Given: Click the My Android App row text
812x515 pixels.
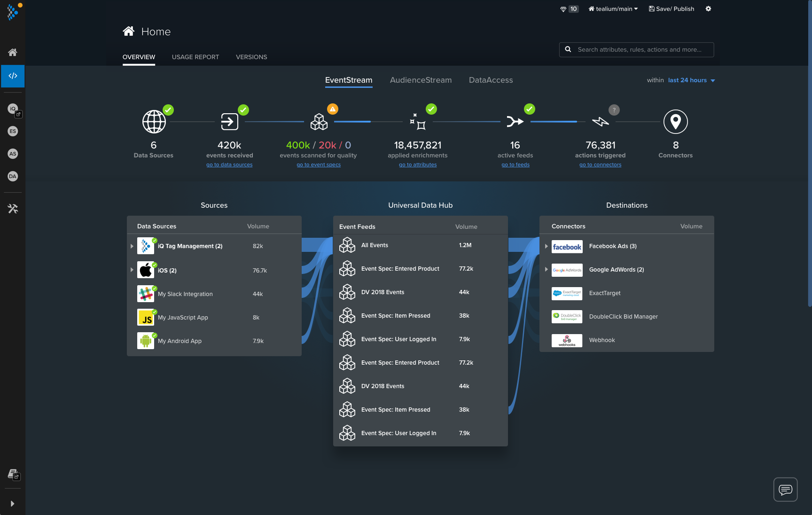Looking at the screenshot, I should point(180,341).
